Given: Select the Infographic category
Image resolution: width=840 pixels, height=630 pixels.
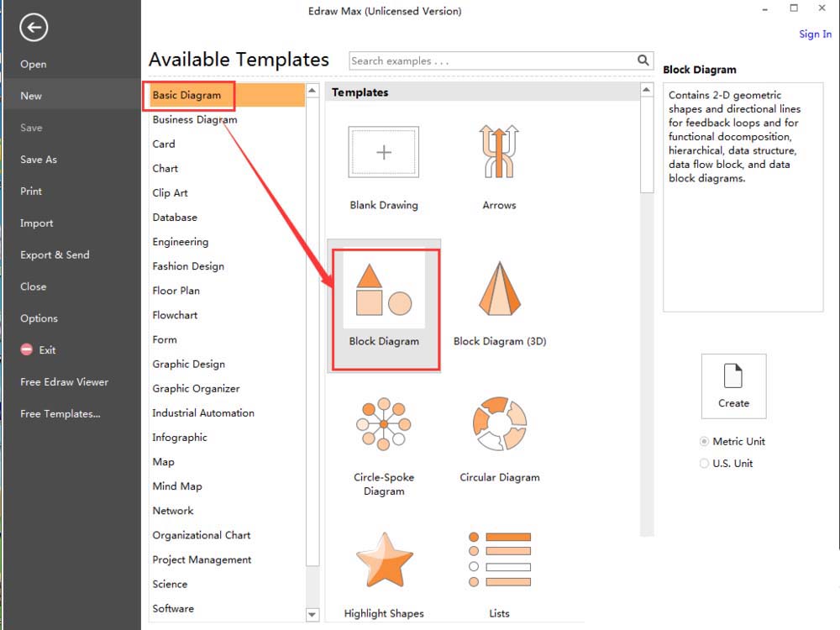Looking at the screenshot, I should pos(180,438).
